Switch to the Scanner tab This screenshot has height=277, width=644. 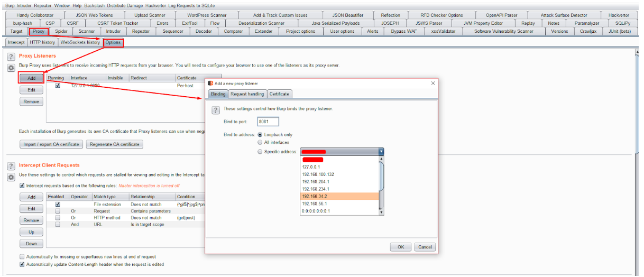coord(87,31)
